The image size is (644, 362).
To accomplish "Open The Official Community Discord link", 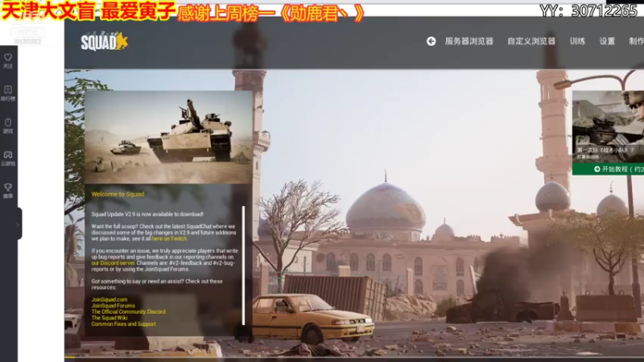I will pos(129,312).
